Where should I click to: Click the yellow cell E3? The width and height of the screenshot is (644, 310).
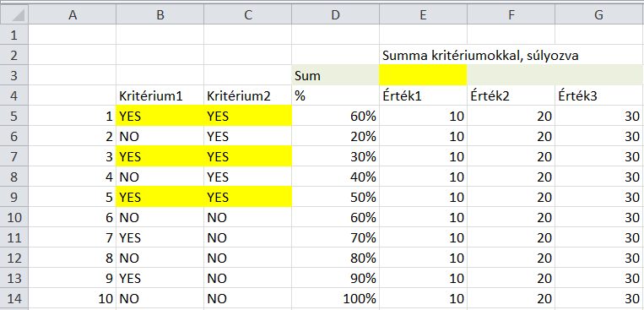point(423,75)
